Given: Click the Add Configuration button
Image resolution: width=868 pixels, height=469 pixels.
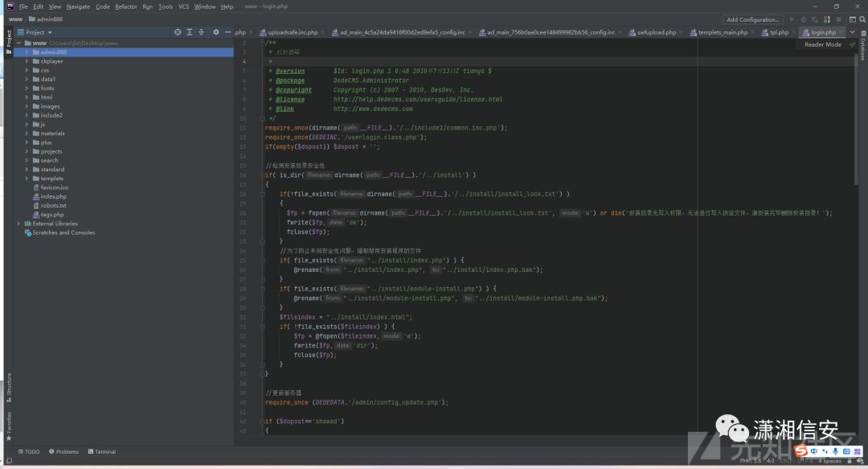Looking at the screenshot, I should (x=753, y=19).
